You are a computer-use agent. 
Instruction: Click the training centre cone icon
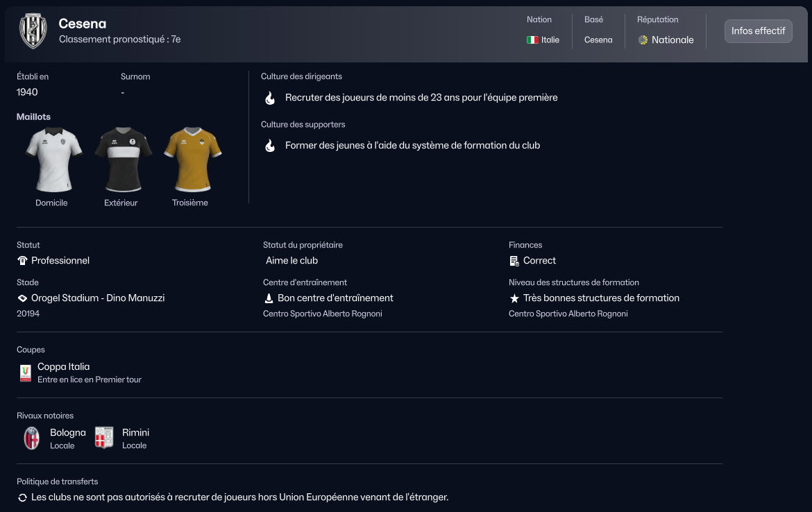point(269,298)
